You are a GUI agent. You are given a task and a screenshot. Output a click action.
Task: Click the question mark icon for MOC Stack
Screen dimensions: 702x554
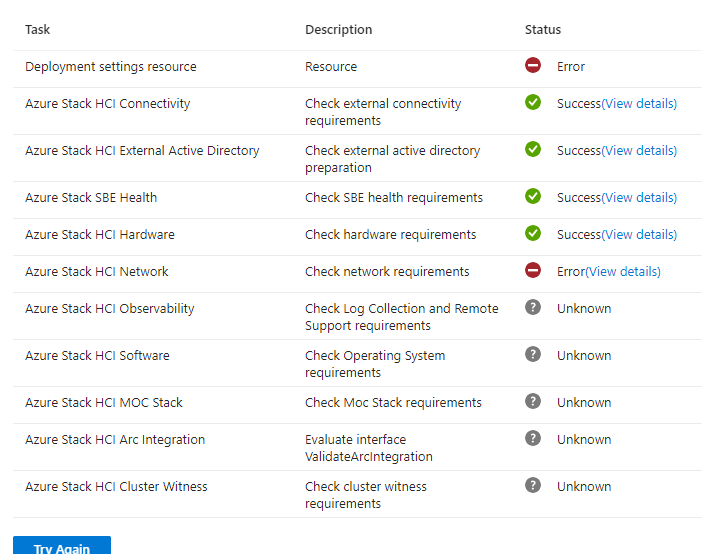coord(533,401)
